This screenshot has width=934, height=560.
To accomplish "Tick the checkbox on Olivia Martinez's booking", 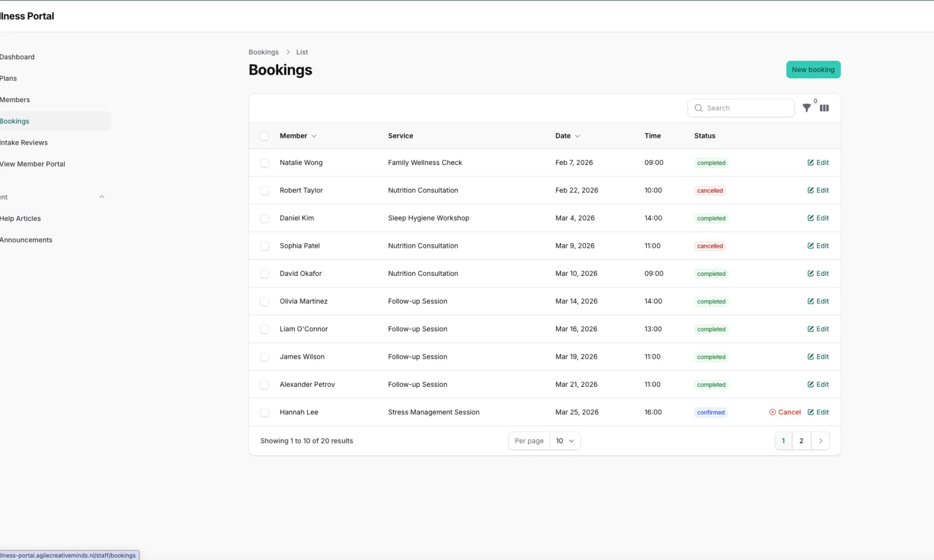I will click(265, 301).
